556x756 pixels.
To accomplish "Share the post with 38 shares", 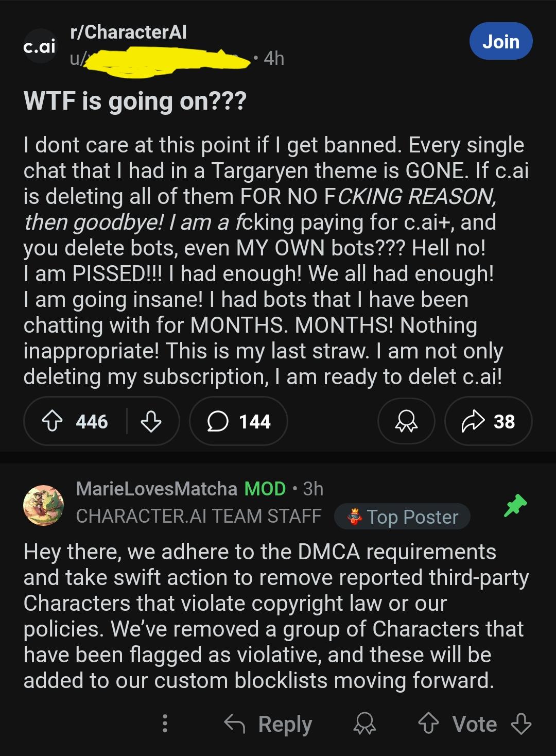I will [x=488, y=422].
